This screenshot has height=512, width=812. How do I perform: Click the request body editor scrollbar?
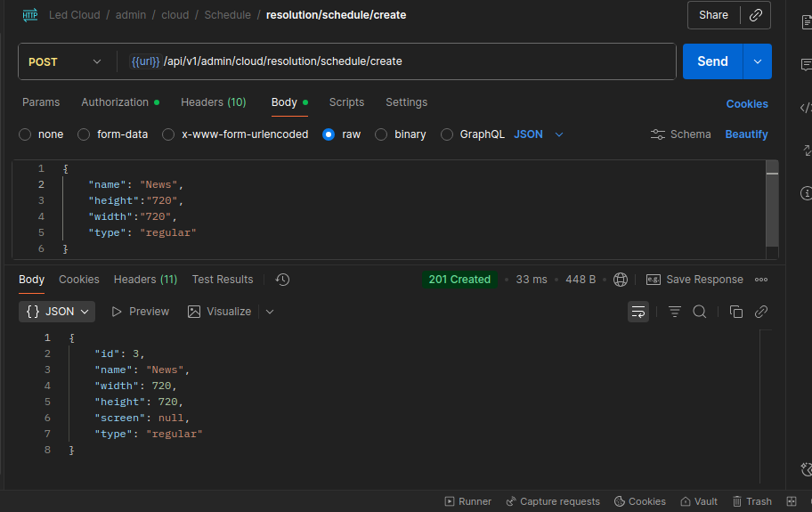coord(772,205)
